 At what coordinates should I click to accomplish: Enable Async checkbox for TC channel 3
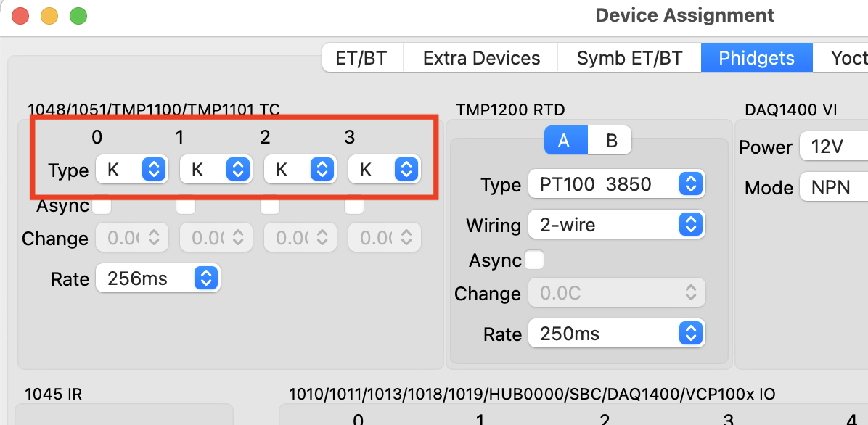point(353,205)
